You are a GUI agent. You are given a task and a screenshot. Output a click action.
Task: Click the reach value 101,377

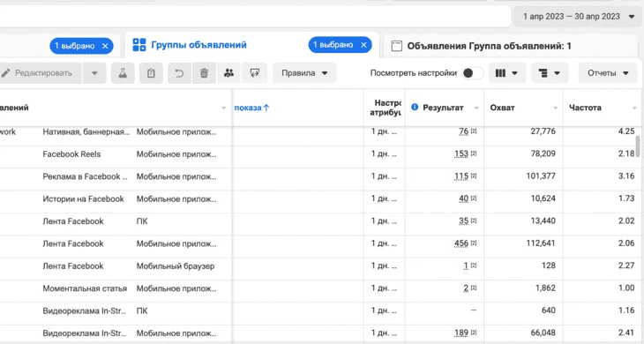541,176
